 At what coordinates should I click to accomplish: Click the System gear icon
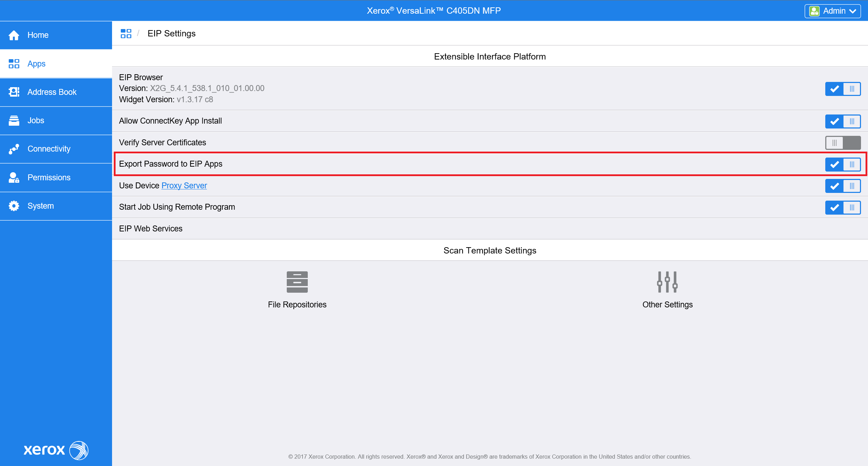14,206
